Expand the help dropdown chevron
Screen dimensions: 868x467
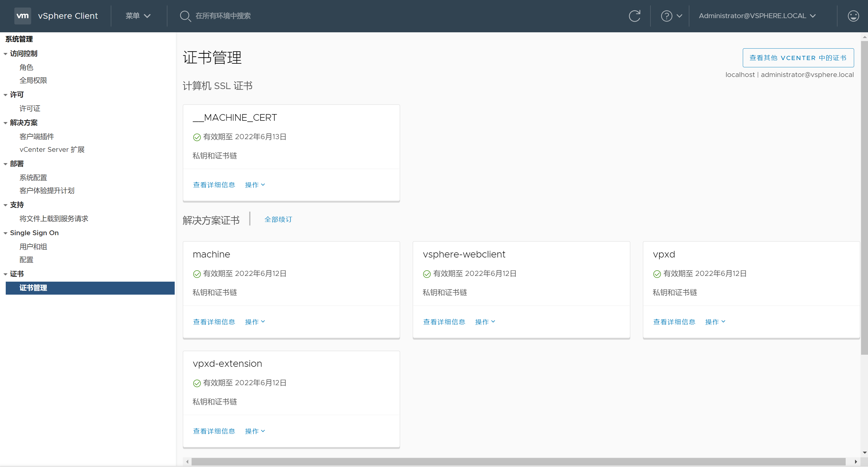(x=679, y=16)
